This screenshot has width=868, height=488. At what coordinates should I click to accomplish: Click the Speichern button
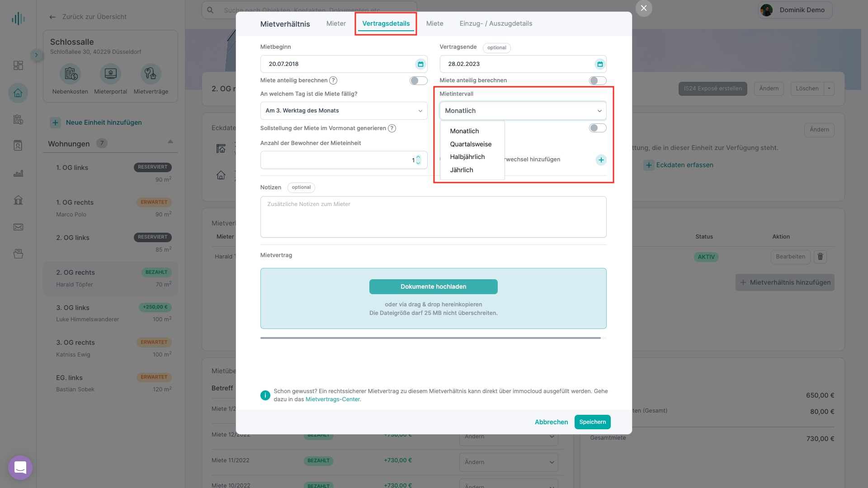point(592,422)
